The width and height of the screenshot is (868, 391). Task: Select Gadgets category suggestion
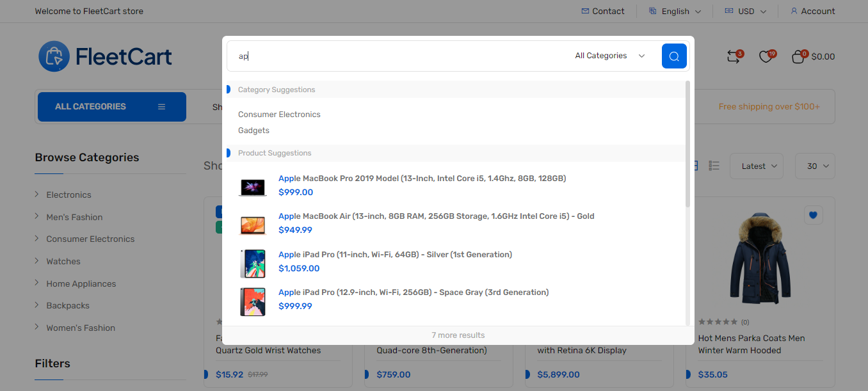(253, 131)
